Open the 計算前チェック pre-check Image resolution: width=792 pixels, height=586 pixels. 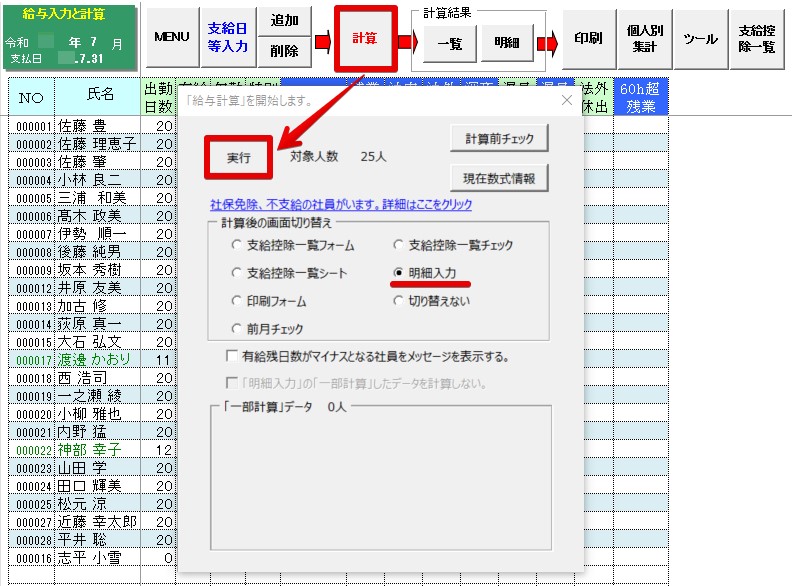click(x=499, y=138)
